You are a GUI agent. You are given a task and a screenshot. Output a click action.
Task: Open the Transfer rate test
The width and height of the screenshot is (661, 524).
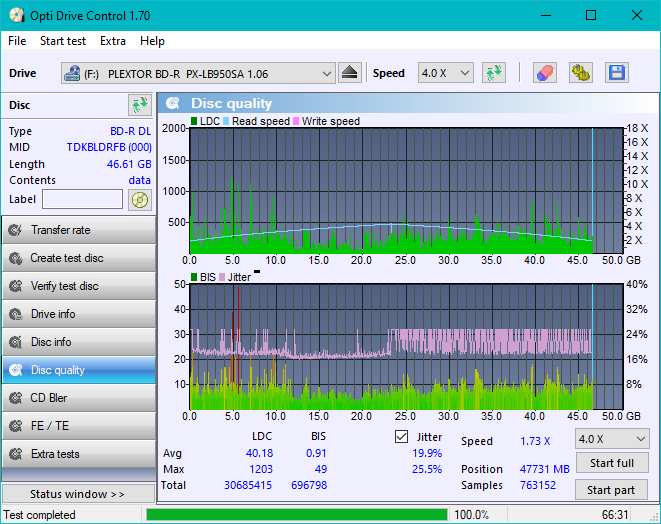79,230
